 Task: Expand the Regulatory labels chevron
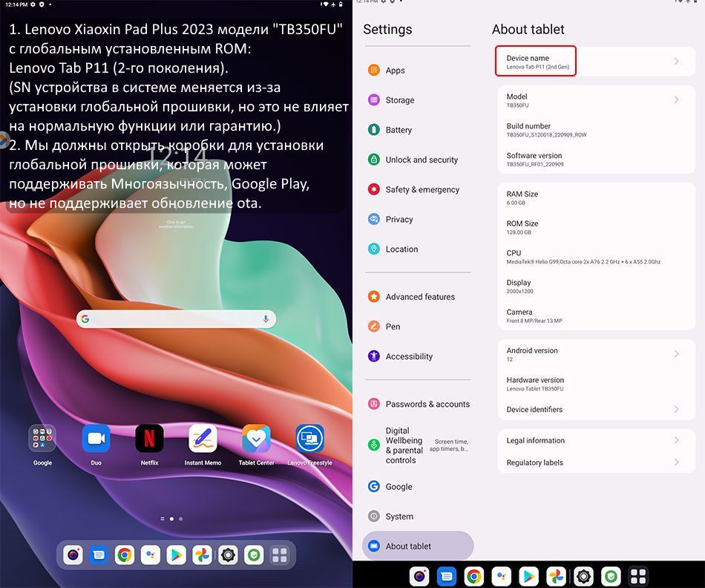coord(676,462)
